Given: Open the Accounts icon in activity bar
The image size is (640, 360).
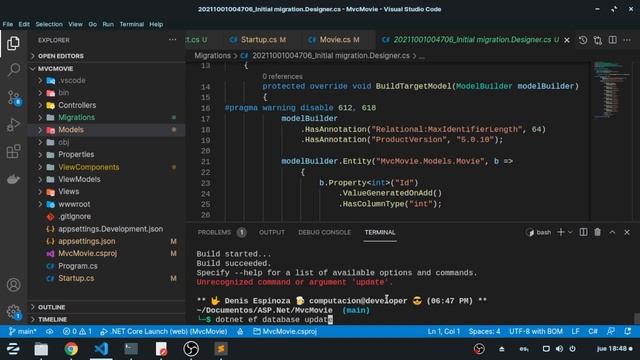Looking at the screenshot, I should click(13, 284).
